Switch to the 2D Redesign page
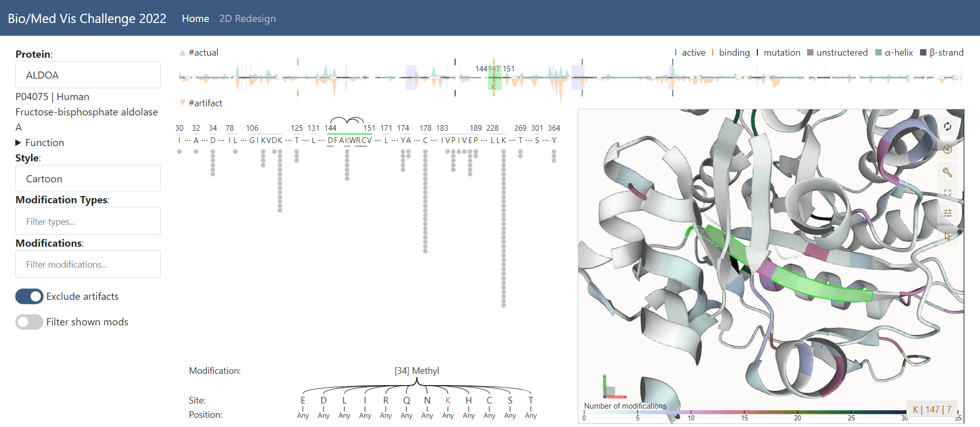 247,18
